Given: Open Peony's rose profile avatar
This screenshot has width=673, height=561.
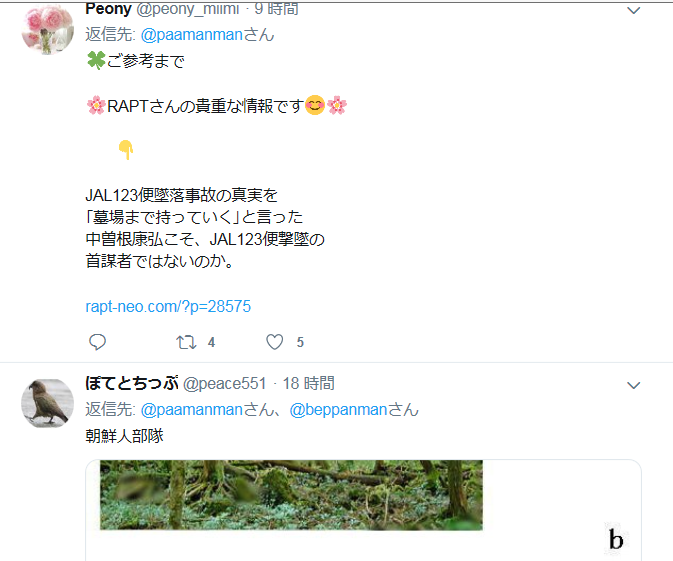Looking at the screenshot, I should tap(47, 30).
